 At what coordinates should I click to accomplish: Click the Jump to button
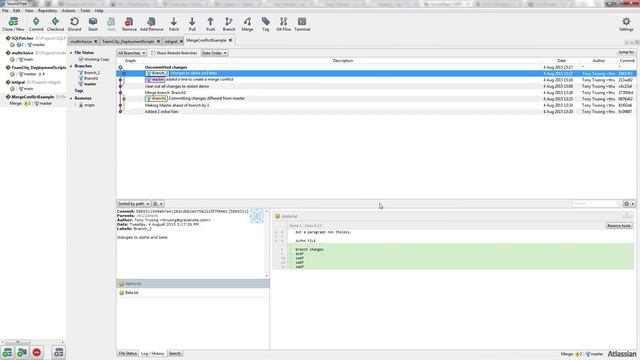coord(626,52)
